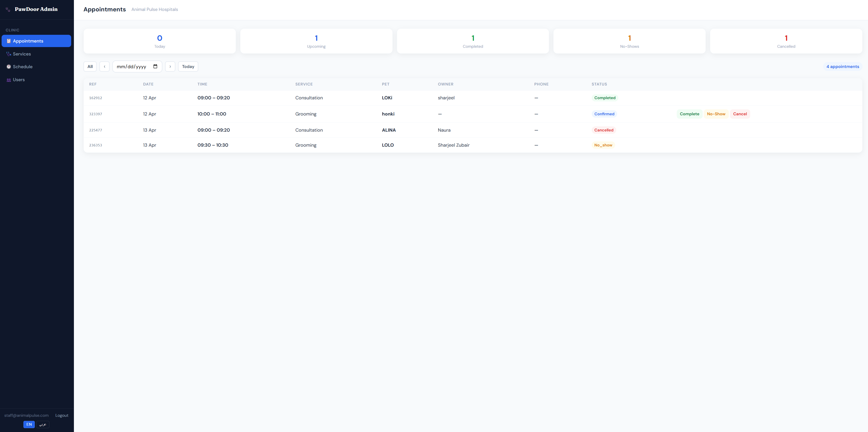Click the next date chevron arrow
868x432 pixels.
(x=170, y=66)
